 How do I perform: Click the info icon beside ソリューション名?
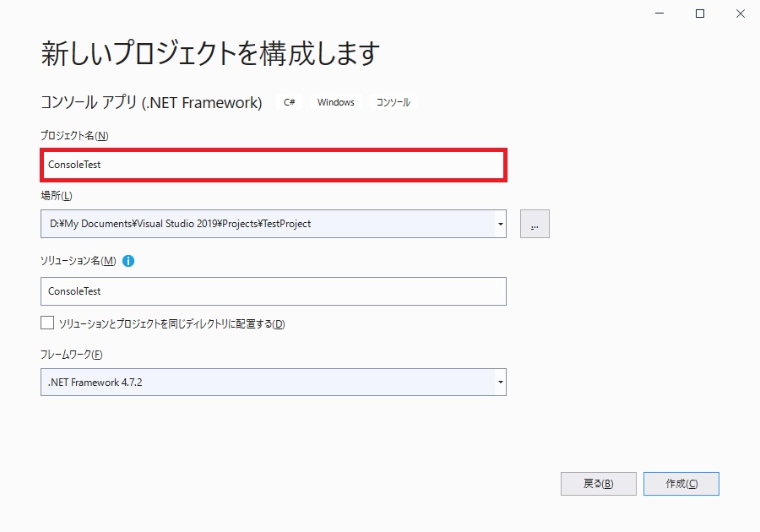point(128,261)
